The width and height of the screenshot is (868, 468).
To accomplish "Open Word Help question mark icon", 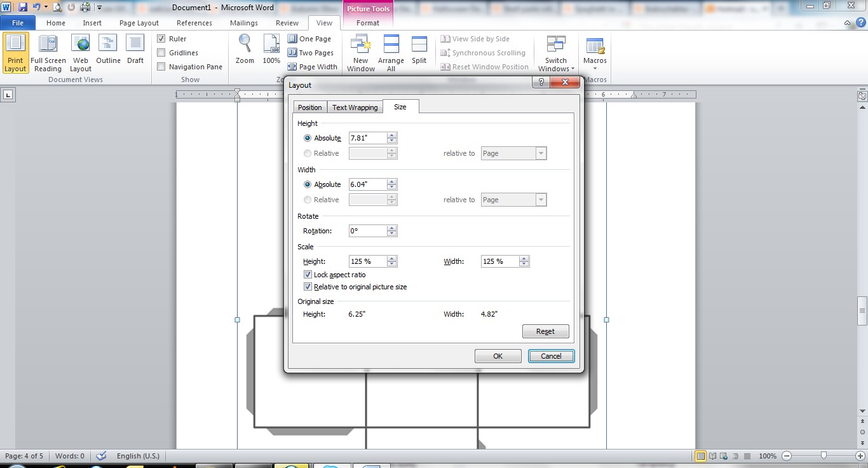I will (860, 23).
